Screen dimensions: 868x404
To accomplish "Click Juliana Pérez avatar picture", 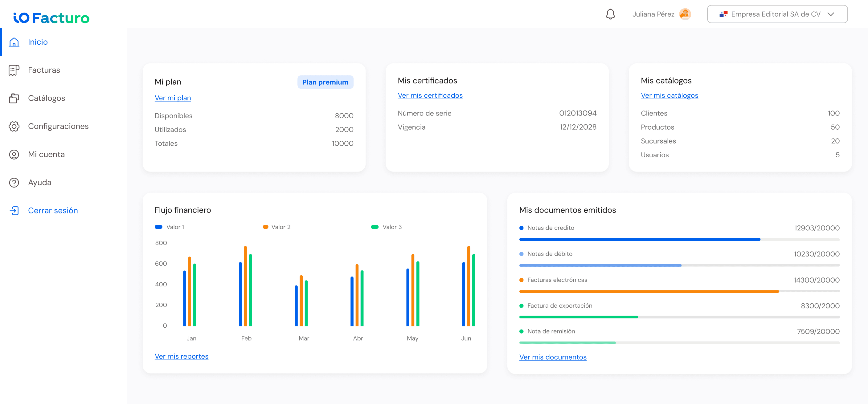I will pos(685,14).
